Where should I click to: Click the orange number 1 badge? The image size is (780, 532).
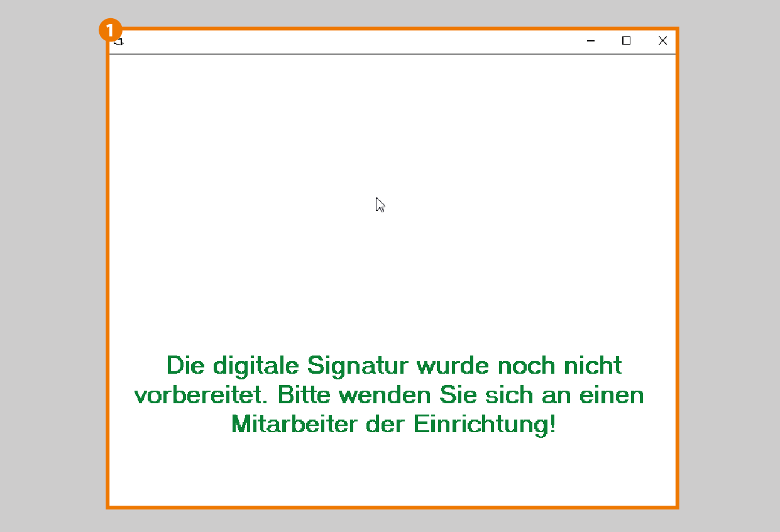[x=110, y=30]
